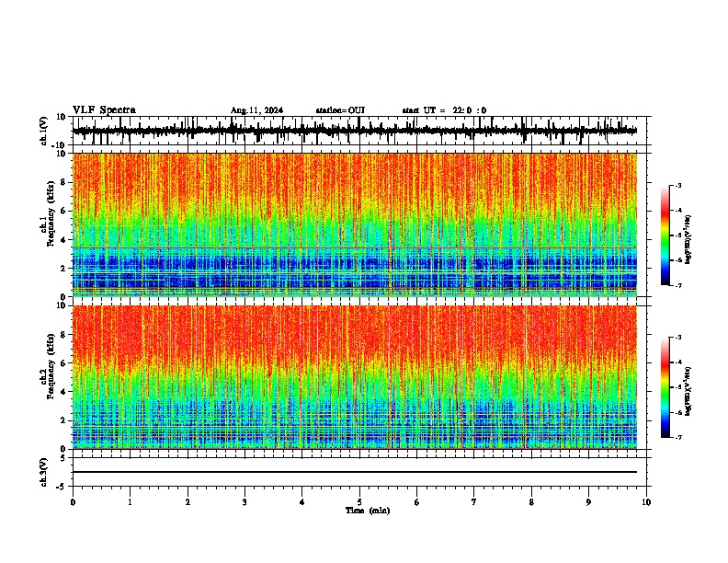Click the ch.2 colorbar log(PSD) unit label

coord(688,391)
